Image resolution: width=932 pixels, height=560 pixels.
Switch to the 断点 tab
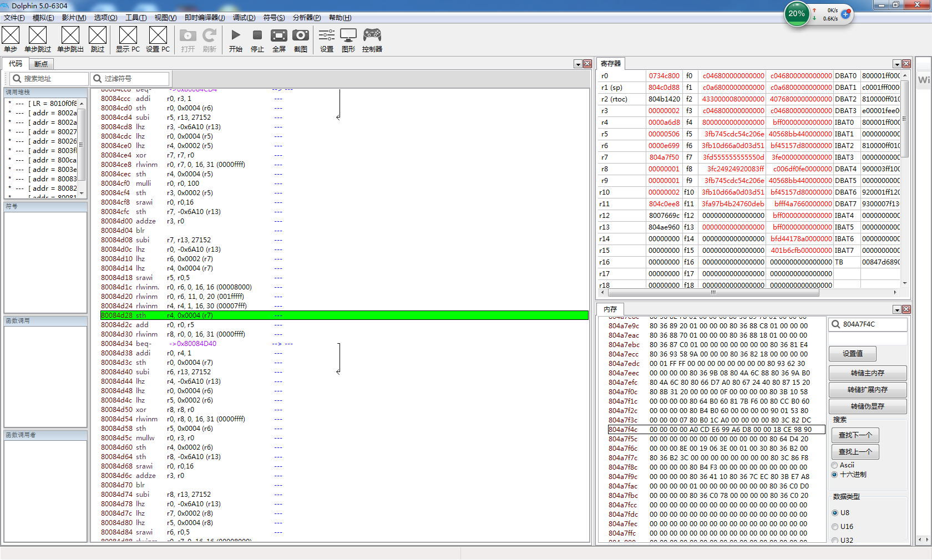click(41, 64)
